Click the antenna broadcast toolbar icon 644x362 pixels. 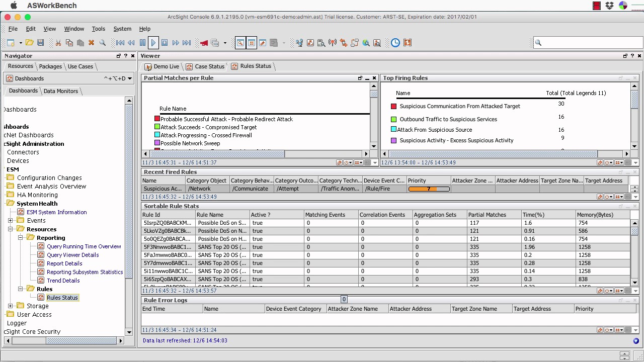tap(333, 43)
